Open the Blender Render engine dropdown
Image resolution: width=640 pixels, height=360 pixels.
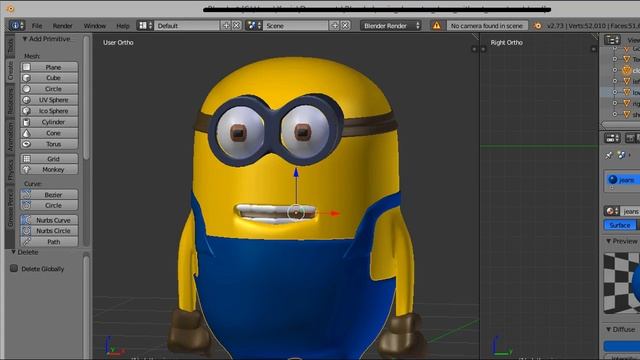(391, 26)
